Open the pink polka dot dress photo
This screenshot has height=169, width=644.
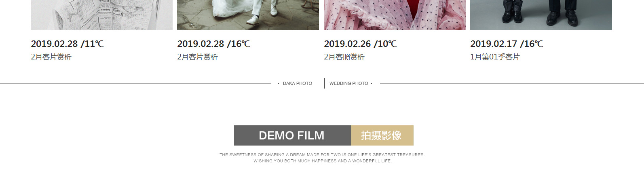pyautogui.click(x=395, y=15)
